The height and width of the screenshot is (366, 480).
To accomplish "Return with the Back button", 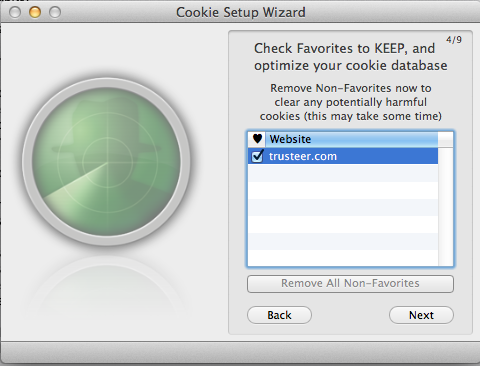I will pos(279,315).
